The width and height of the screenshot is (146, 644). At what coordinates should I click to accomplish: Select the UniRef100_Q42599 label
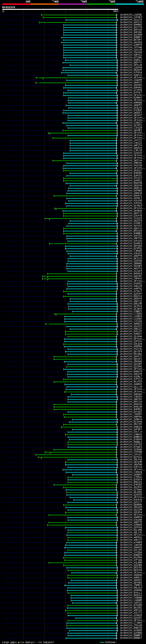131,35
